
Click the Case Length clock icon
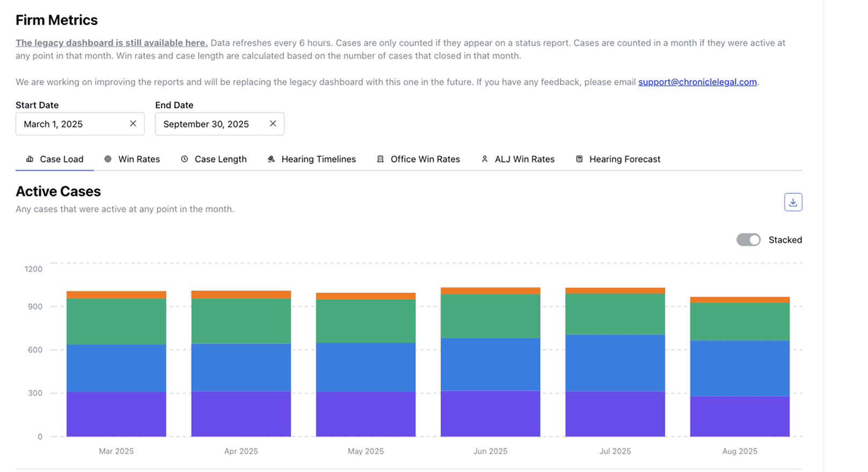point(185,159)
